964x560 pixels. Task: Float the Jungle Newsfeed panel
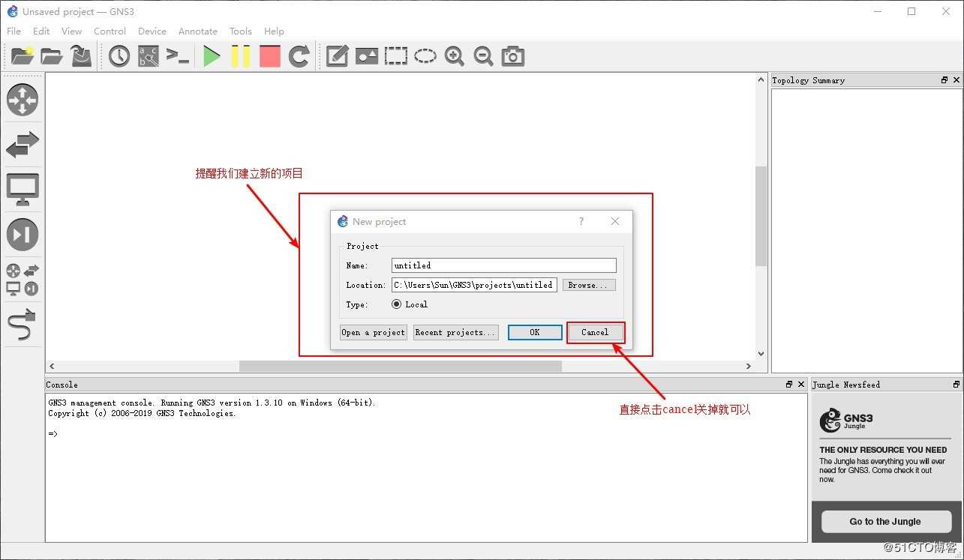pyautogui.click(x=956, y=385)
